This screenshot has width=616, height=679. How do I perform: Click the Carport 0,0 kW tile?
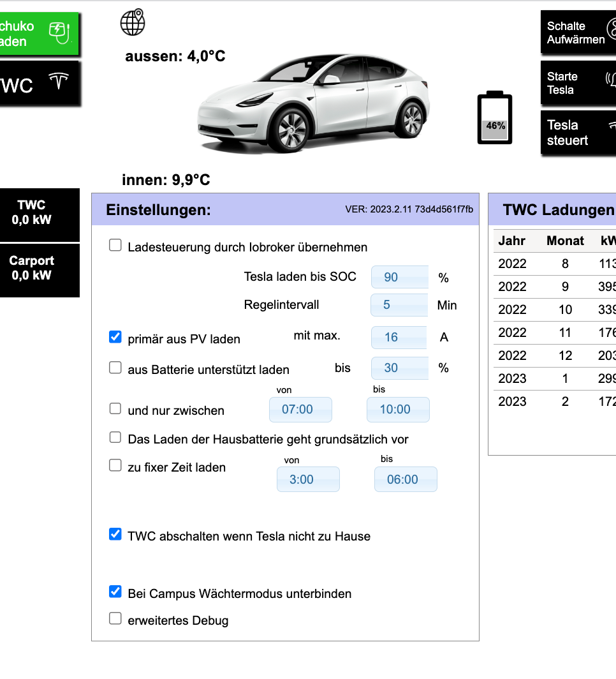click(40, 270)
